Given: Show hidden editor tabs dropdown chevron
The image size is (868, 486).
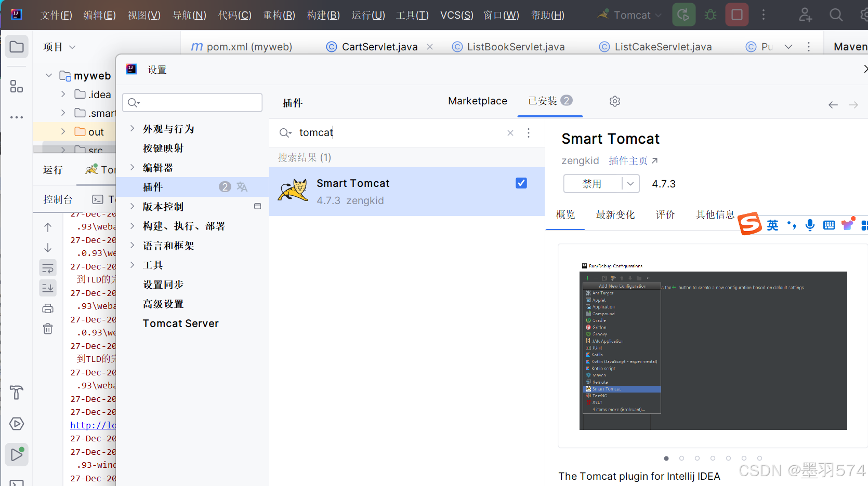Looking at the screenshot, I should [788, 47].
